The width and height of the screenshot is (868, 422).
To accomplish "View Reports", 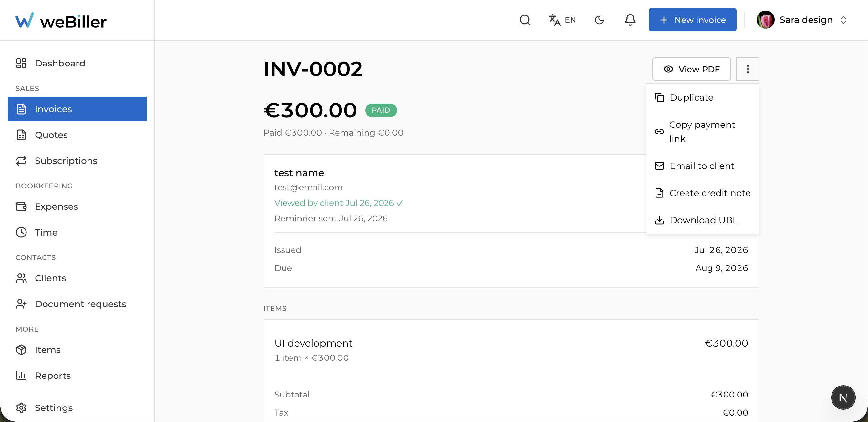I will (77, 376).
